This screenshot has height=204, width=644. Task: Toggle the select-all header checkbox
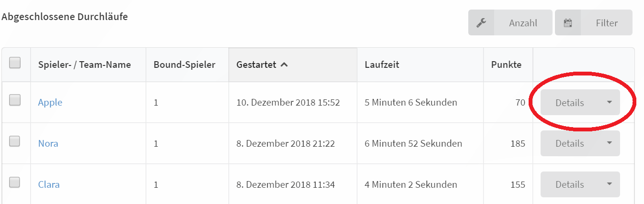click(15, 63)
